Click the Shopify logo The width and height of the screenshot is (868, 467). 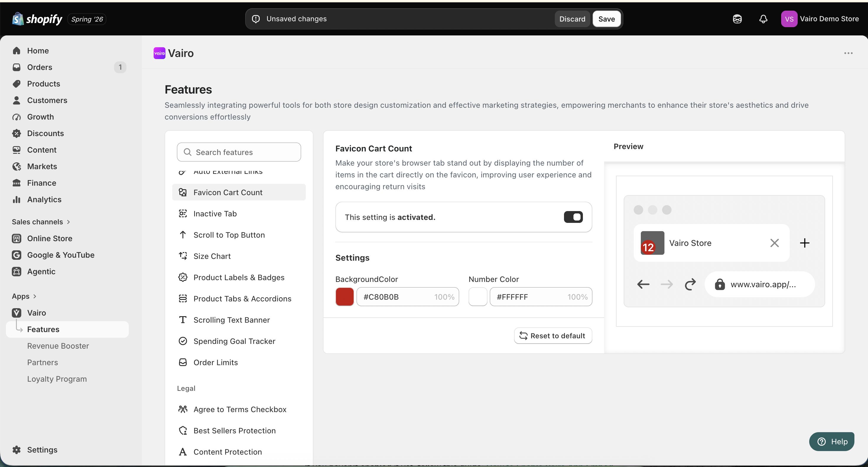click(37, 19)
